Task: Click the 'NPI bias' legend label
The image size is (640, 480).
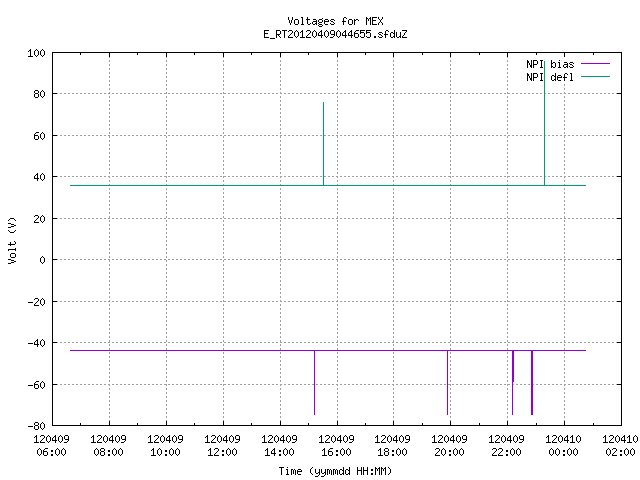Action: (x=550, y=64)
